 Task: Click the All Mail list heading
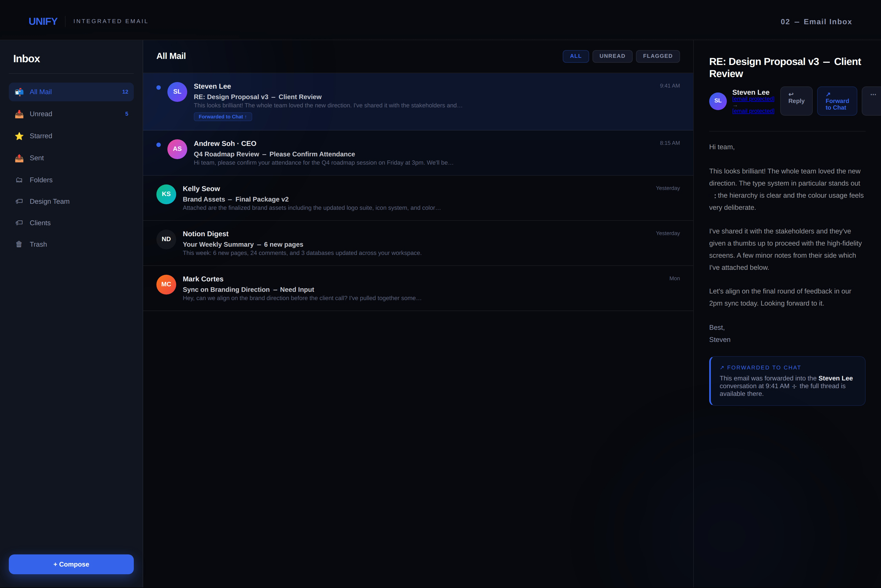171,56
